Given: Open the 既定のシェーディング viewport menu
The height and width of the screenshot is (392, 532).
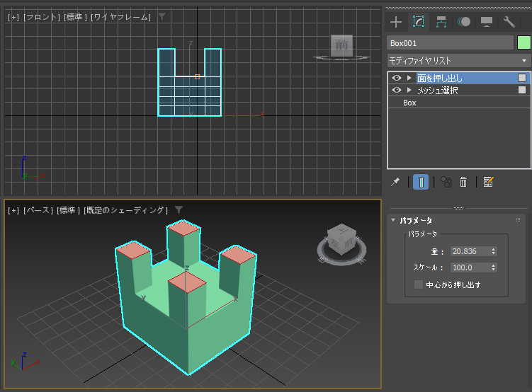Looking at the screenshot, I should click(125, 210).
